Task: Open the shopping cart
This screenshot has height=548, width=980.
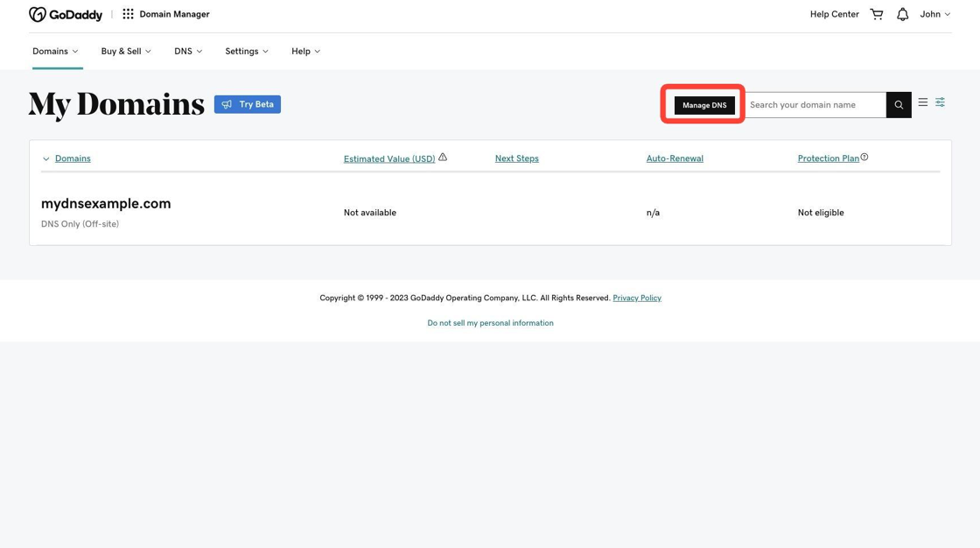Action: pos(877,14)
